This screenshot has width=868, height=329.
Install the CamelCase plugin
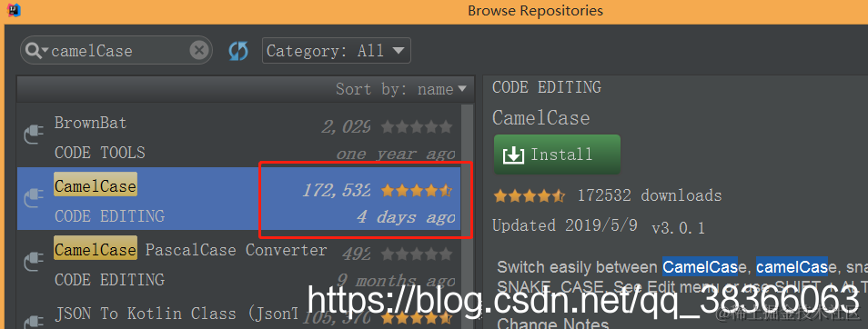[557, 155]
